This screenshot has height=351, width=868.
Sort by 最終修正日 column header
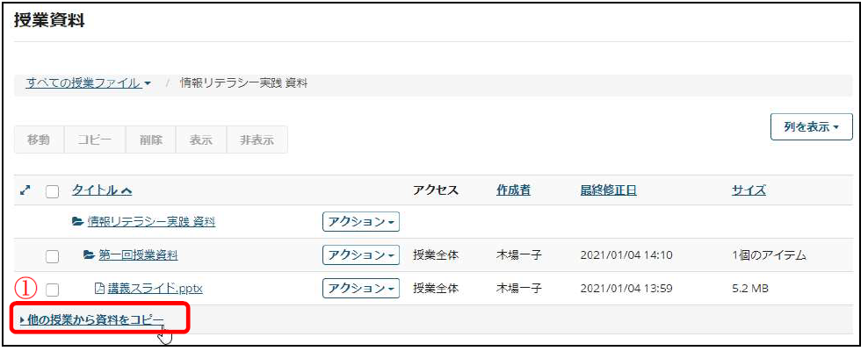(608, 190)
